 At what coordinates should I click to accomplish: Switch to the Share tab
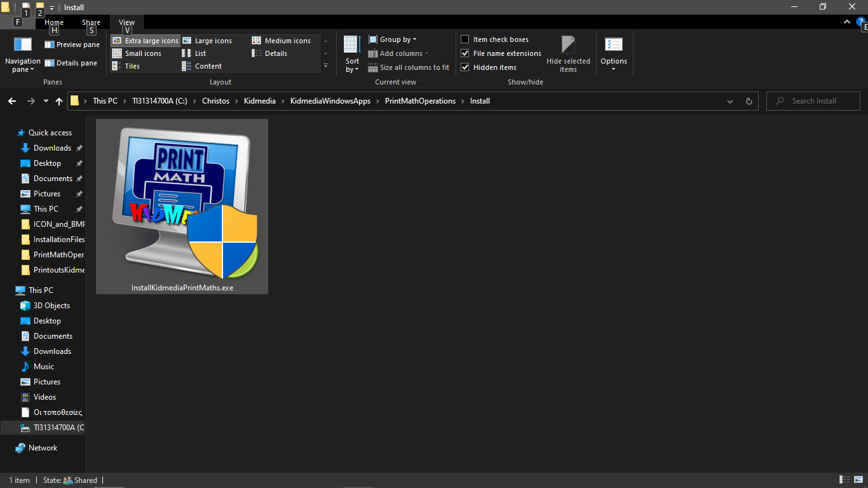coord(91,22)
